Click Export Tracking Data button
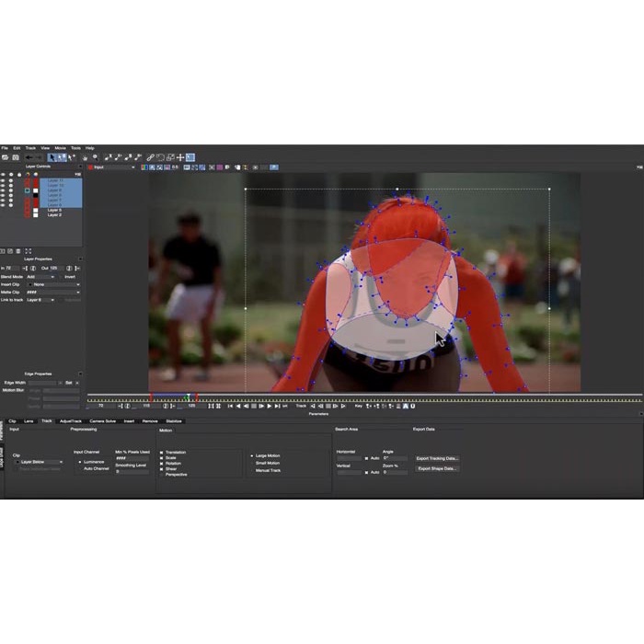 (437, 457)
